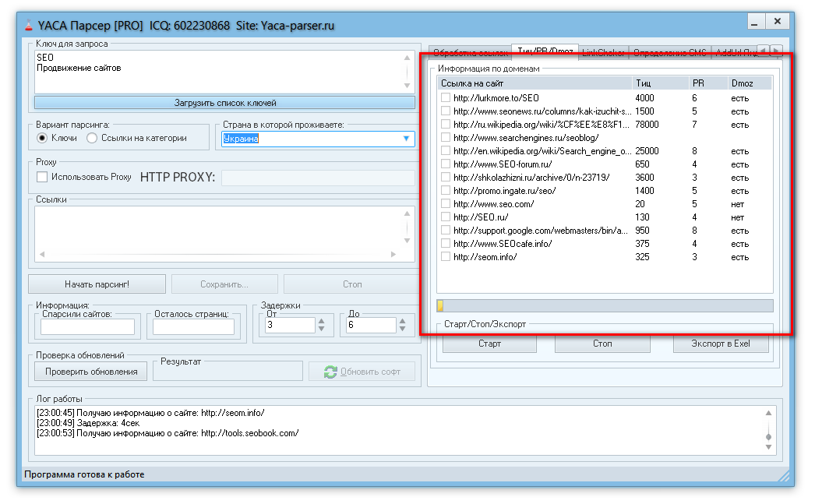
Task: Click the Старт button for domain checks
Action: point(489,344)
